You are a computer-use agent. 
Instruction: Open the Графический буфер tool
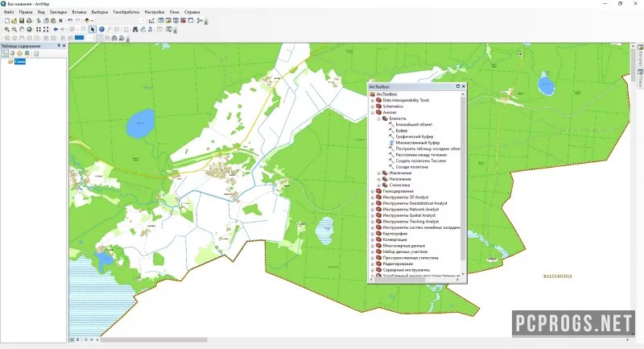point(414,136)
